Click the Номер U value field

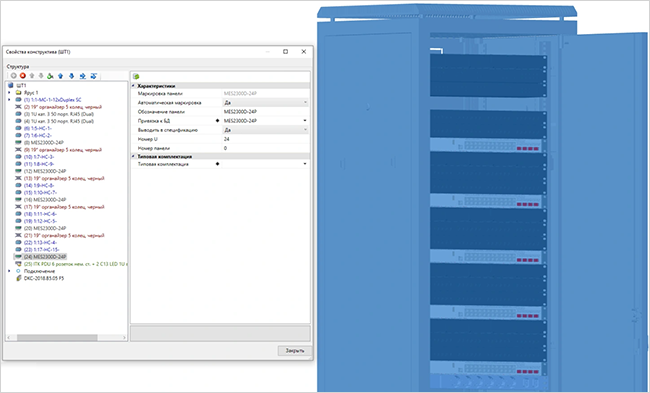(x=266, y=139)
